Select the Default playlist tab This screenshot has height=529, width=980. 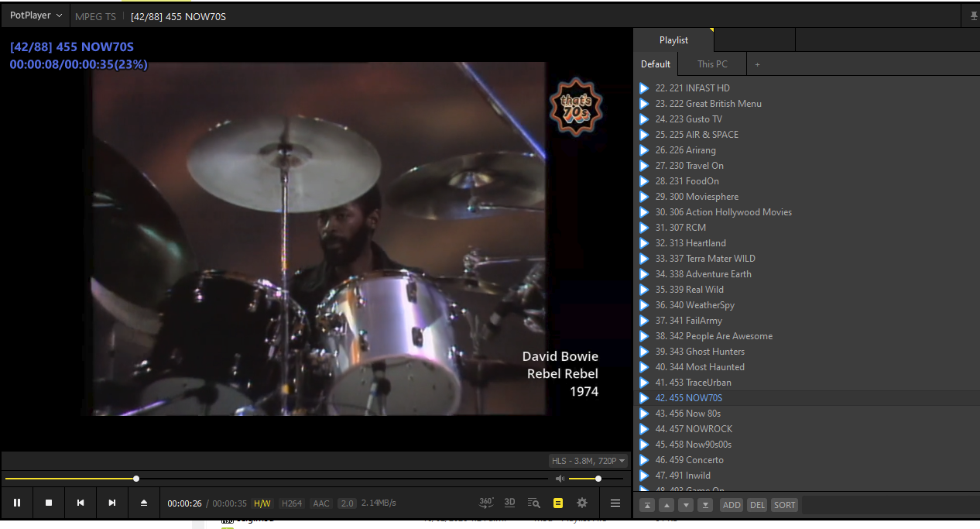656,64
